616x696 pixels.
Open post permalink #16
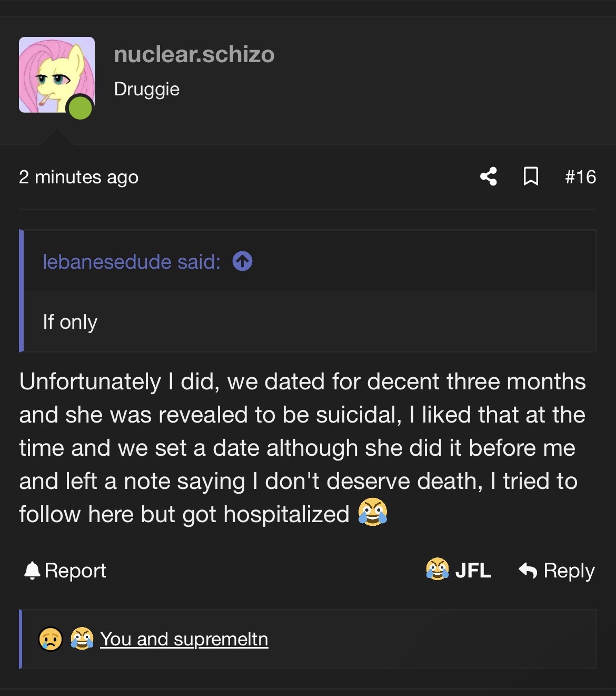click(x=581, y=177)
